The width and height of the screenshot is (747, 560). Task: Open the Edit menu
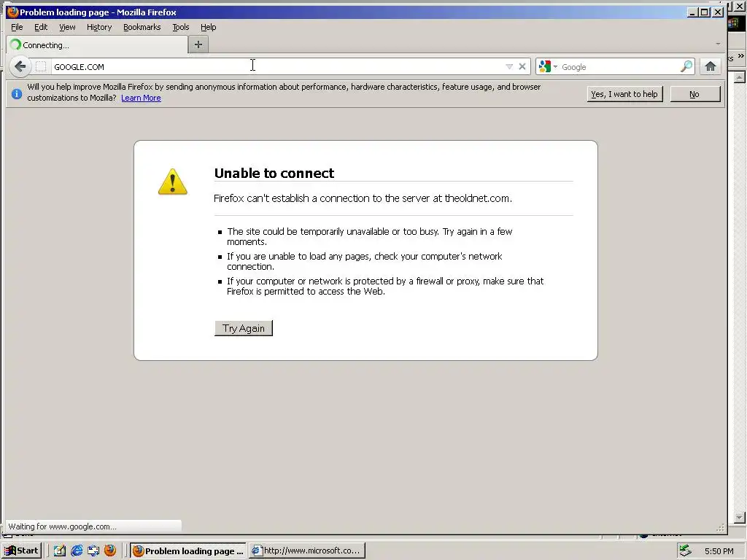coord(41,27)
